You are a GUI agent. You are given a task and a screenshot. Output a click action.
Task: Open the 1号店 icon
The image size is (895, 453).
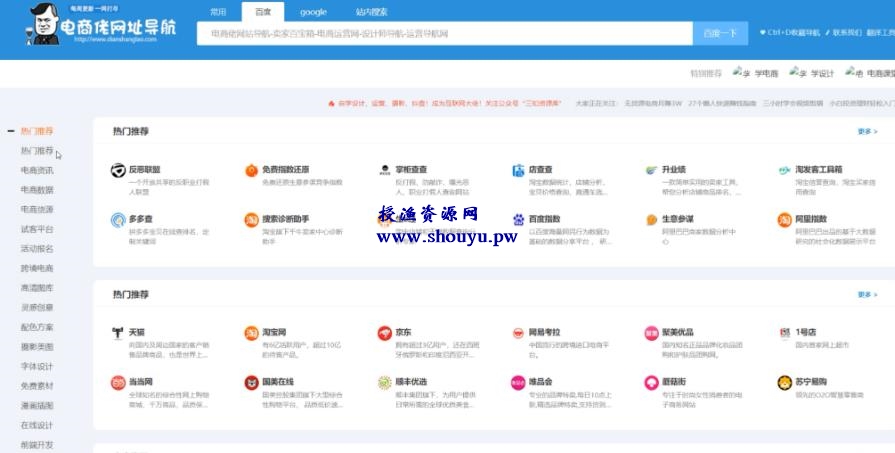click(x=785, y=333)
